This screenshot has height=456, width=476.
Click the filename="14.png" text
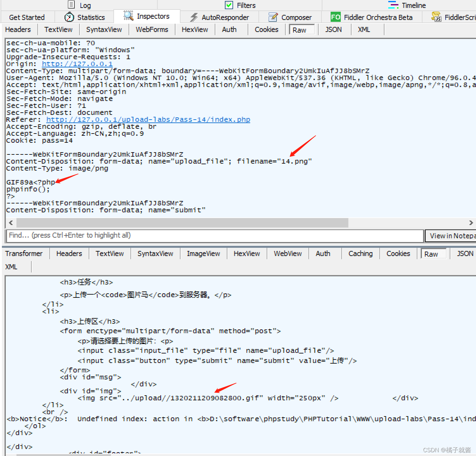[274, 161]
